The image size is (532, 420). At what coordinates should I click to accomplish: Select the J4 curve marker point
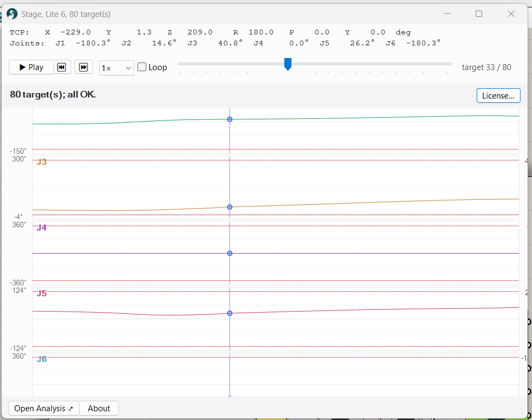pyautogui.click(x=230, y=253)
